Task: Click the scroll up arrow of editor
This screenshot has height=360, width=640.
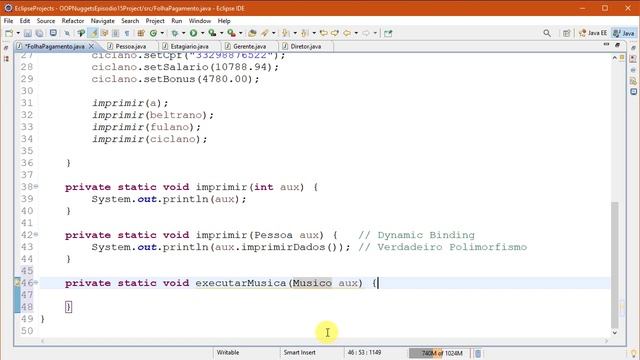Action: 615,58
